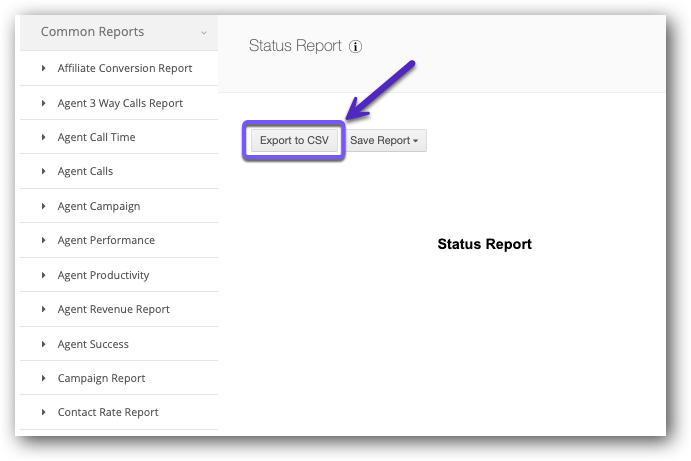691x461 pixels.
Task: Expand the Agent Performance arrow
Action: click(43, 240)
